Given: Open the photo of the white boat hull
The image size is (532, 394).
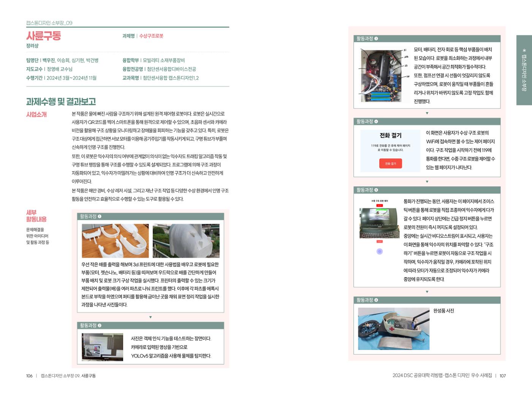Looking at the screenshot, I should point(186,241).
